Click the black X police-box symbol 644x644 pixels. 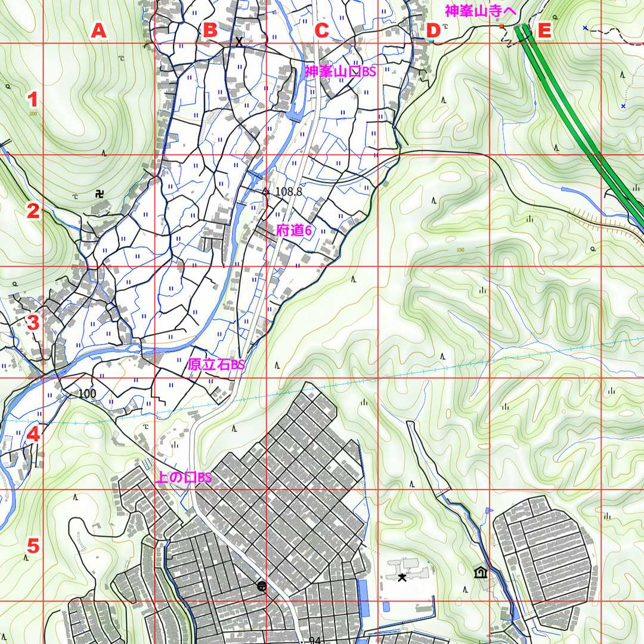coord(239,41)
